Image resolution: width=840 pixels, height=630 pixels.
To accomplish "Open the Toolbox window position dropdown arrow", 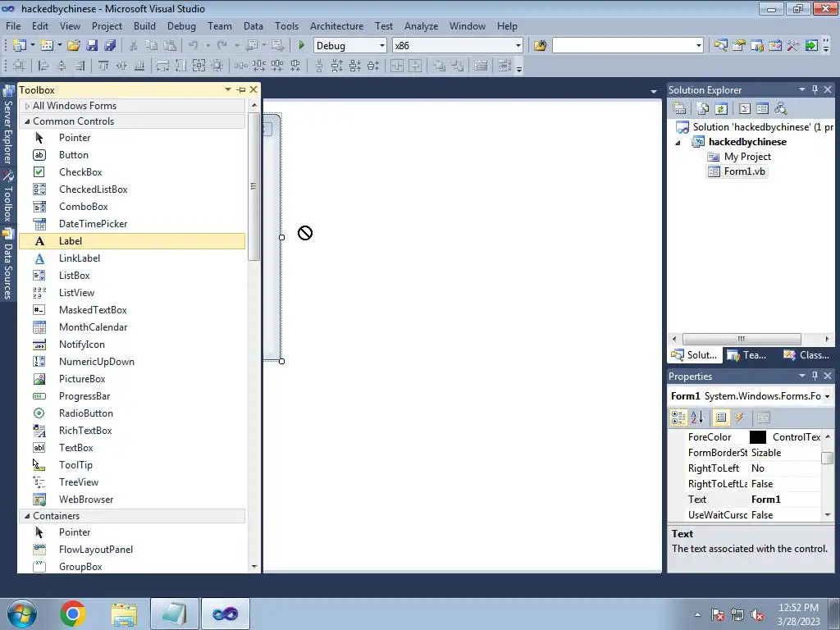I will click(228, 89).
